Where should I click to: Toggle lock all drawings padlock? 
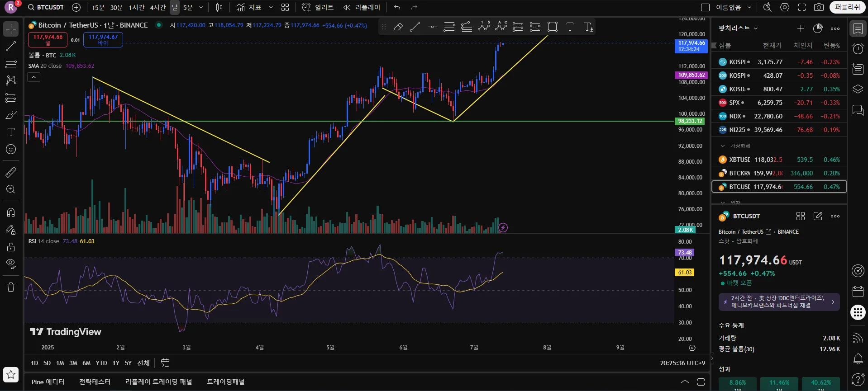tap(11, 247)
